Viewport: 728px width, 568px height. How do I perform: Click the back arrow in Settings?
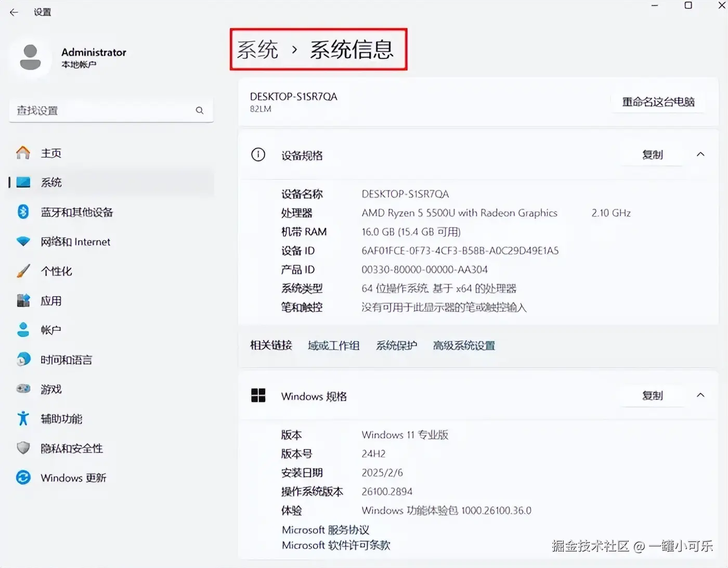click(14, 12)
